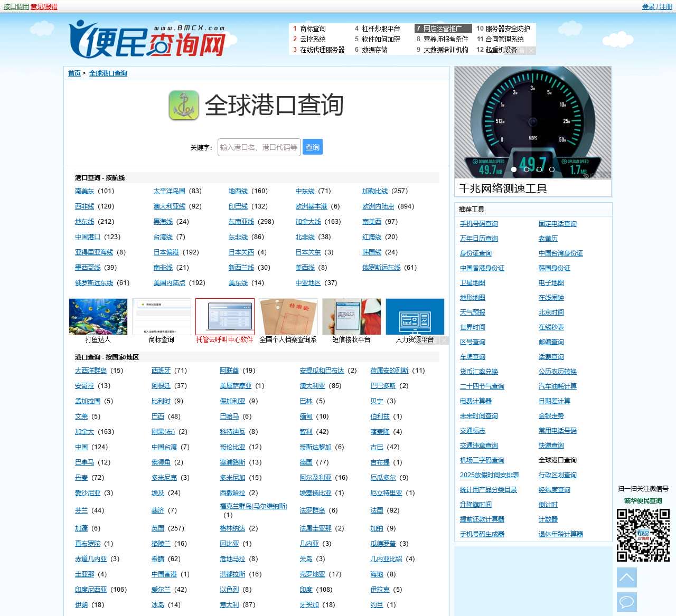Click the blue 查询 search button
This screenshot has width=676, height=616.
click(x=313, y=147)
